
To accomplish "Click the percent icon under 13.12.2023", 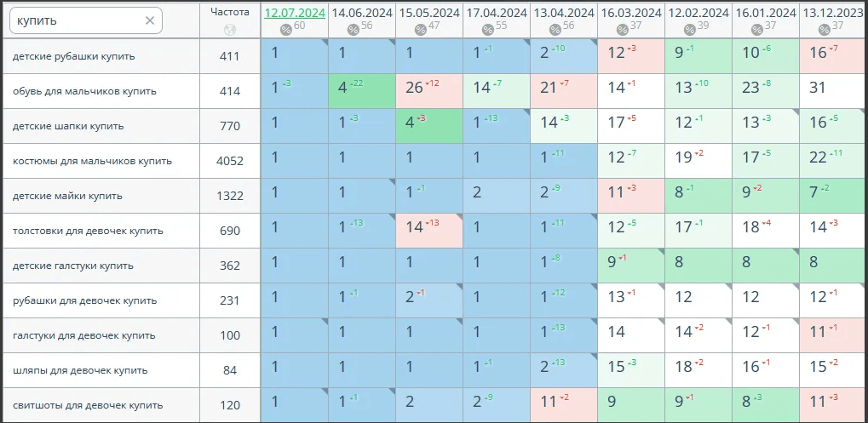I will 824,30.
